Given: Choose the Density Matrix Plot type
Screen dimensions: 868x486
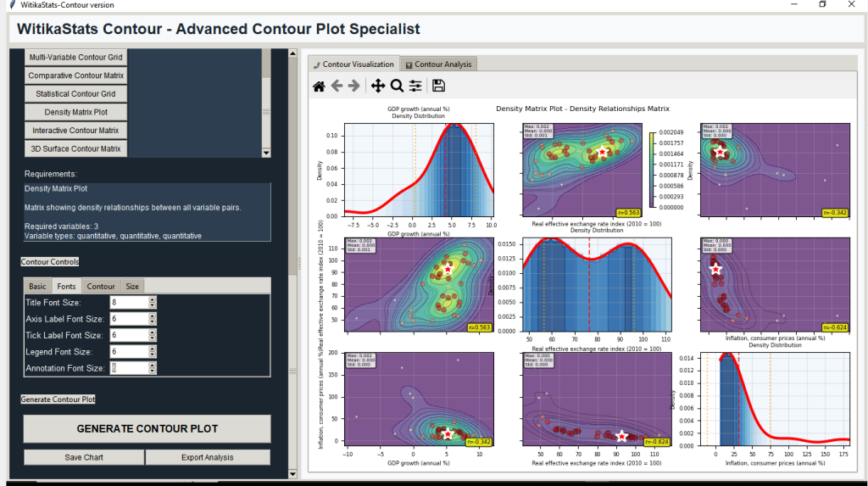Looking at the screenshot, I should point(75,112).
